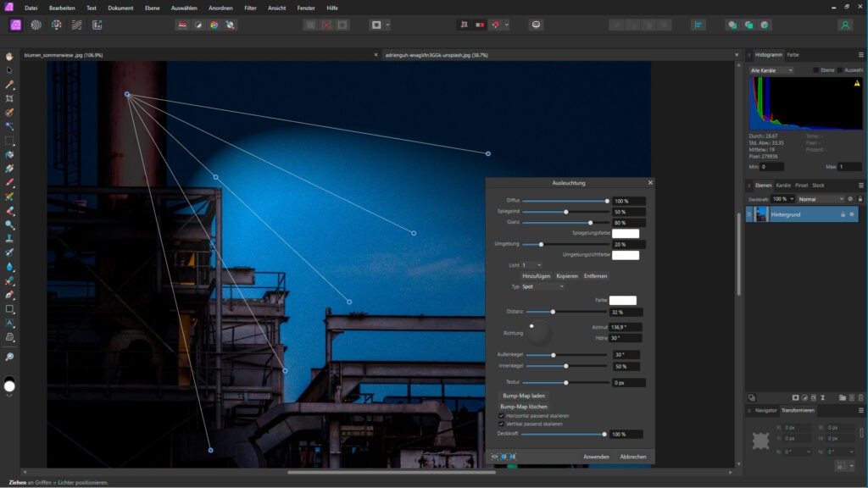Click the Spiegelungsfarbe color swatch
Image resolution: width=868 pixels, height=488 pixels.
coord(626,234)
